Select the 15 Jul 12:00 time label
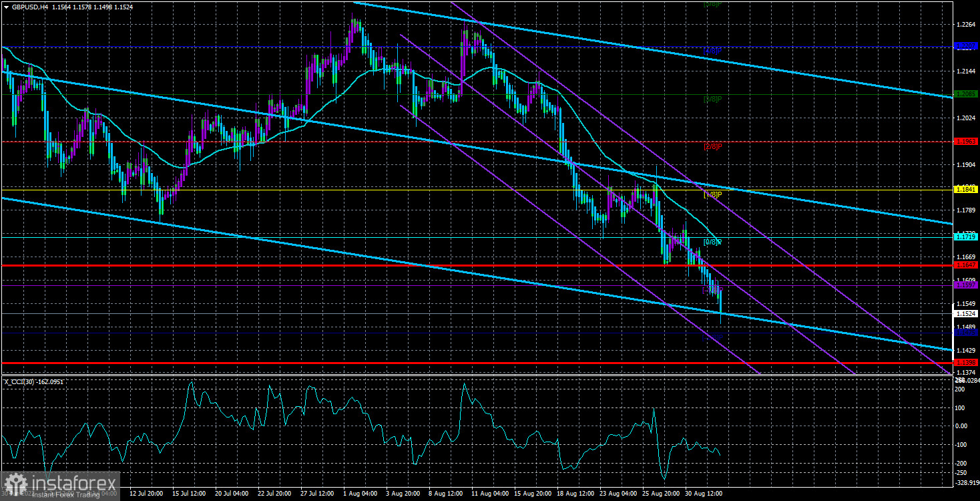The image size is (980, 501). tap(190, 494)
